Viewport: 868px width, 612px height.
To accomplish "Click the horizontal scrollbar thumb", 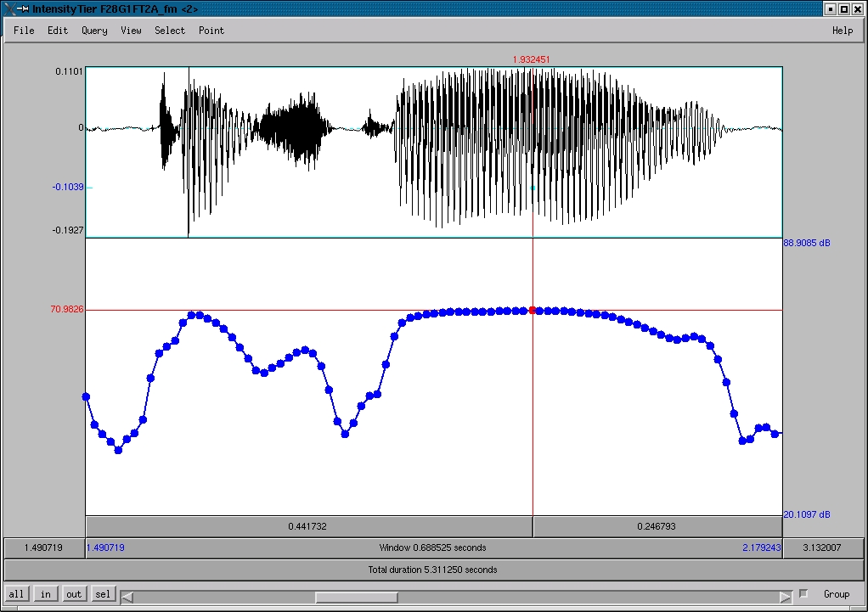I will [x=357, y=597].
